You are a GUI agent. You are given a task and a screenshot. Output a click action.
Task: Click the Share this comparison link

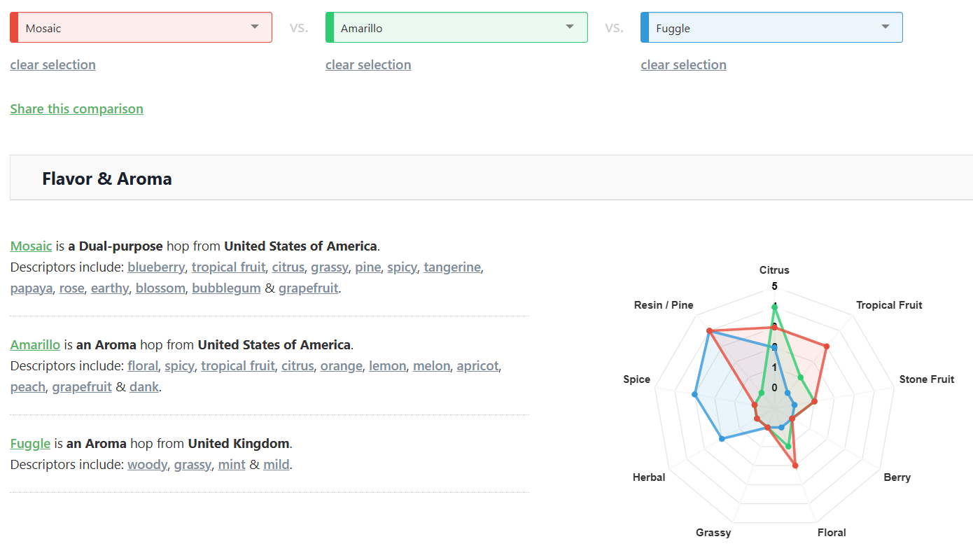tap(76, 109)
